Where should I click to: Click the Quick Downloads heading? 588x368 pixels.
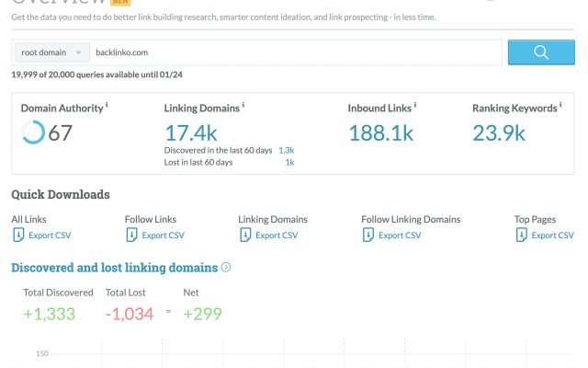[x=61, y=194]
